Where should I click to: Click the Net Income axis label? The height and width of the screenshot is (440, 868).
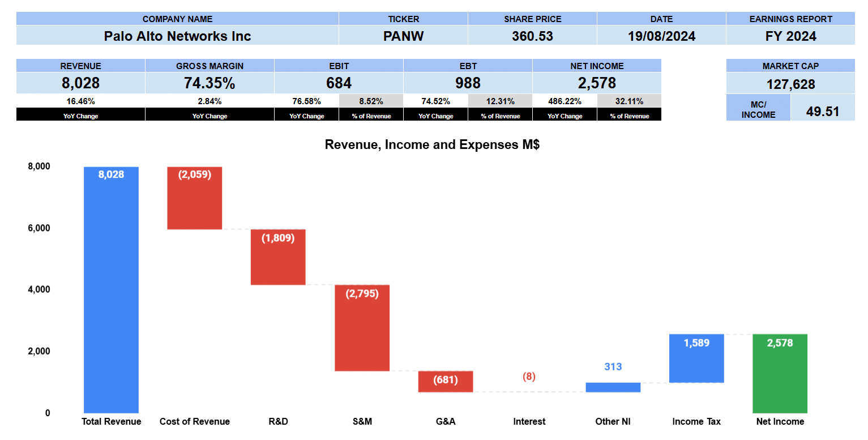click(780, 422)
